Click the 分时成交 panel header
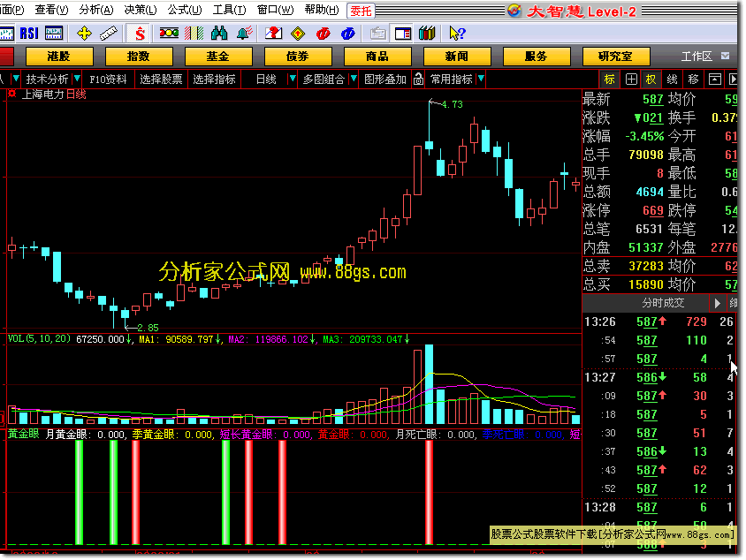The image size is (746, 560). (x=663, y=303)
